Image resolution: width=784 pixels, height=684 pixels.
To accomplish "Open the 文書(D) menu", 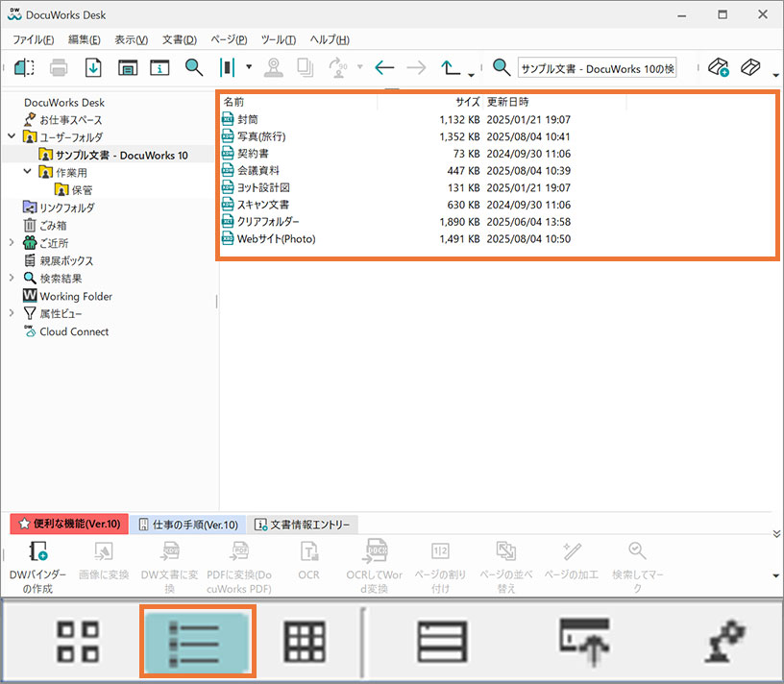I will [x=179, y=39].
